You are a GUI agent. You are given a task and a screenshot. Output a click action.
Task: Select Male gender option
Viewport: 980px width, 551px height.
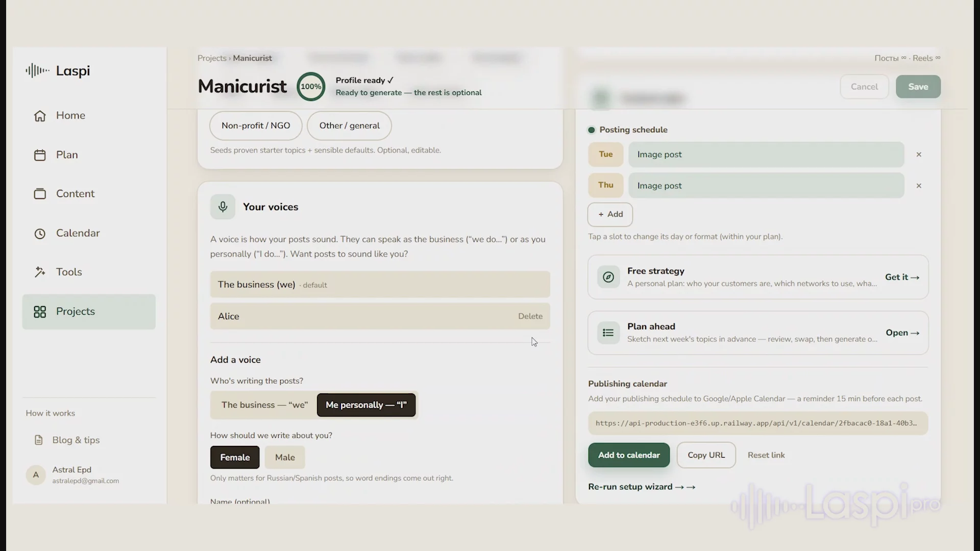pyautogui.click(x=285, y=458)
